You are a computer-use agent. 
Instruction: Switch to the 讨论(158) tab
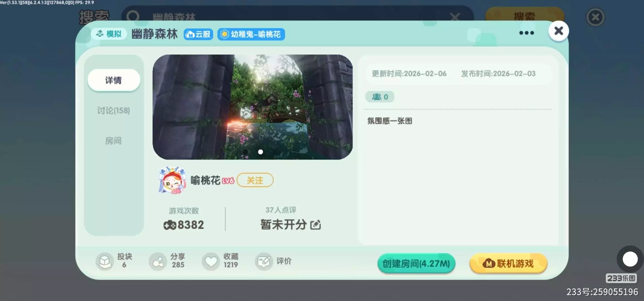(x=113, y=111)
